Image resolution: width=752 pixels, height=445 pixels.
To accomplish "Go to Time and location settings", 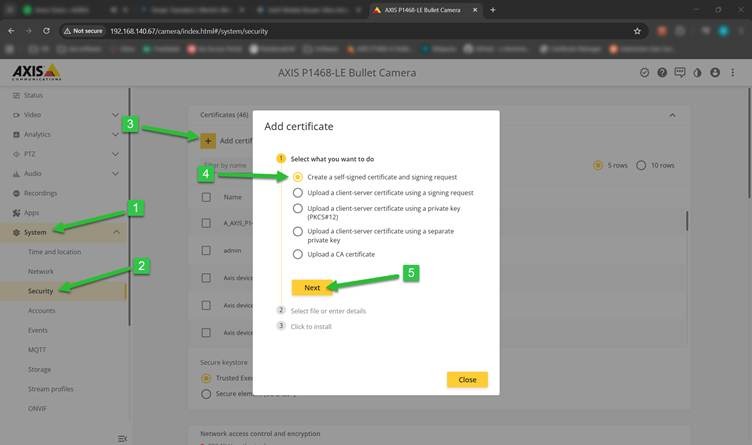I will tap(54, 252).
